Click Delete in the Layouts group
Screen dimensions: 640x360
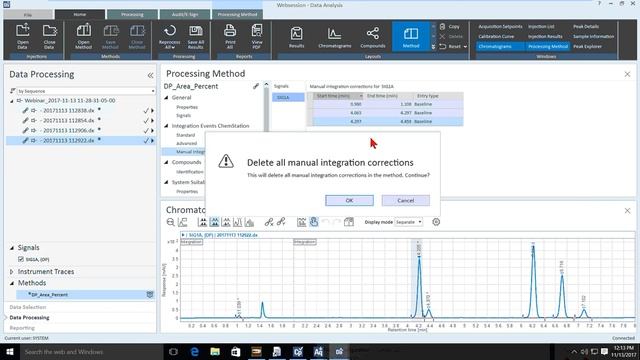(x=451, y=36)
